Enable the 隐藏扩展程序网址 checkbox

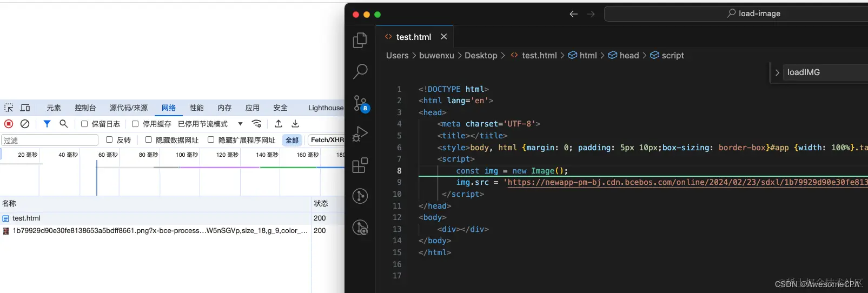click(211, 139)
